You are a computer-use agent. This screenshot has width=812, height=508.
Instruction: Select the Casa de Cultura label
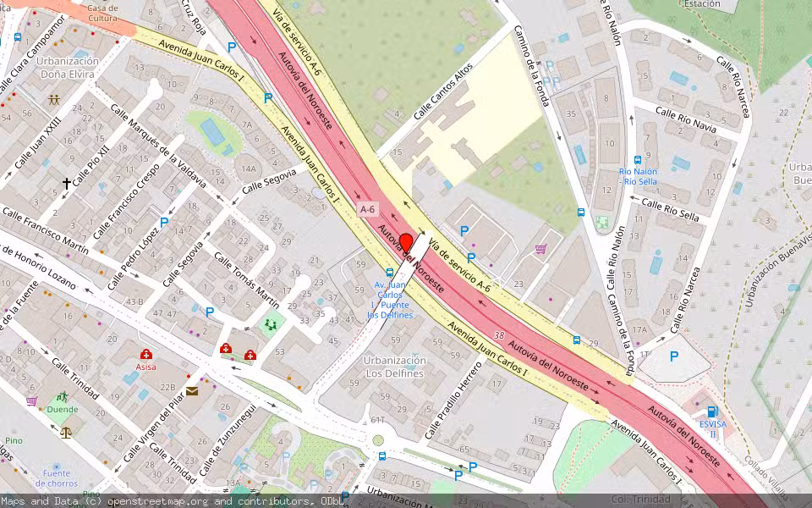101,12
